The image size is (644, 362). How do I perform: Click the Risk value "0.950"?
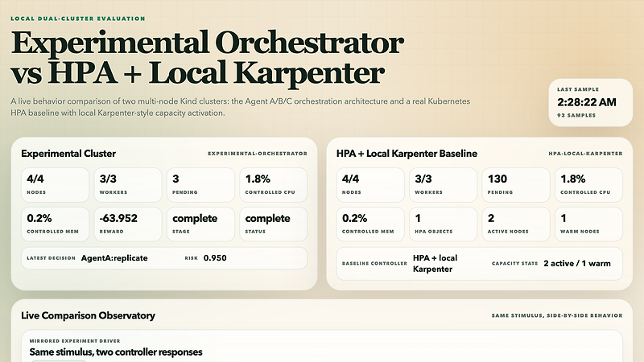click(x=215, y=258)
